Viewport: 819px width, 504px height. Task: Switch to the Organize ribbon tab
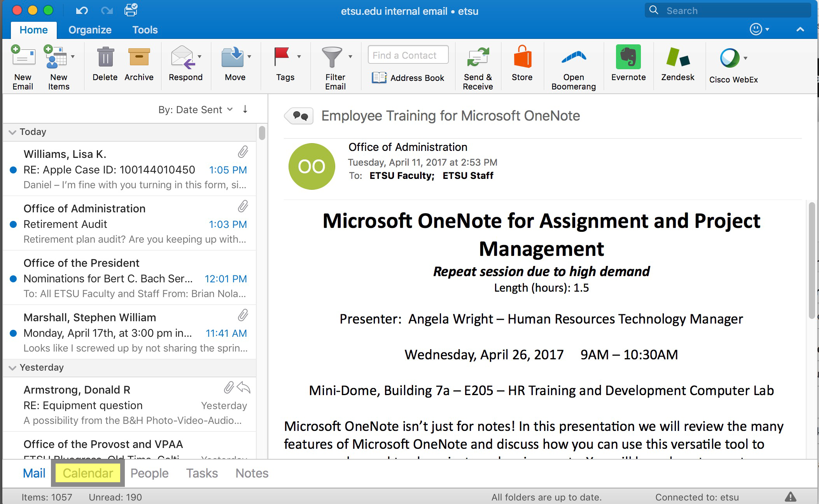pyautogui.click(x=90, y=30)
